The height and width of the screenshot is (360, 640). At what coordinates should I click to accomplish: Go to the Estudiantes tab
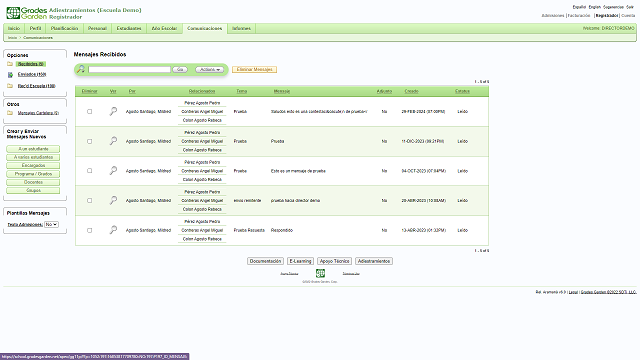coord(129,28)
